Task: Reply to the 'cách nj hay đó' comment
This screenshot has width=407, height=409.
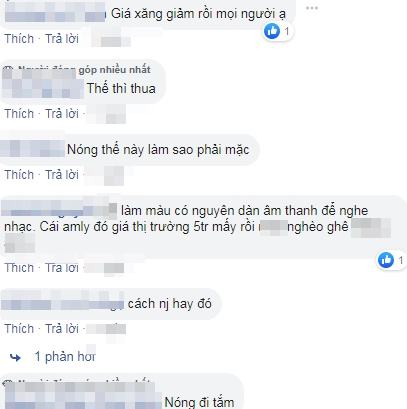Action: click(62, 329)
